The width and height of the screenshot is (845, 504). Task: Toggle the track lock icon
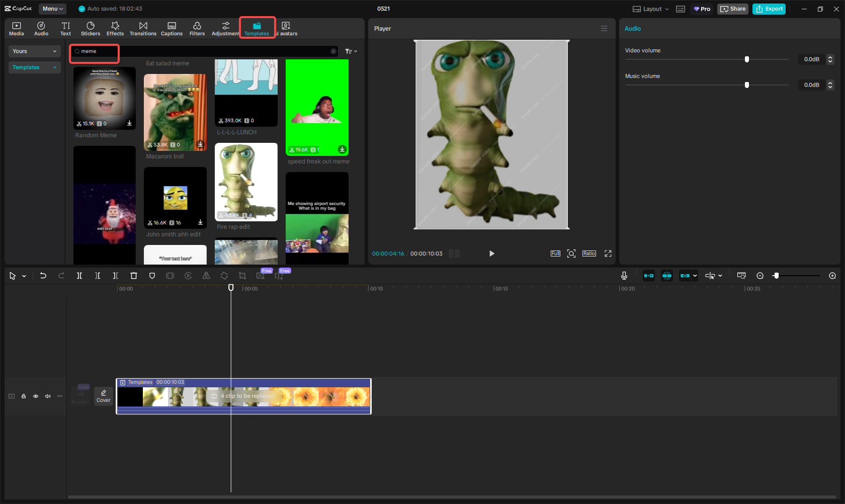tap(24, 396)
